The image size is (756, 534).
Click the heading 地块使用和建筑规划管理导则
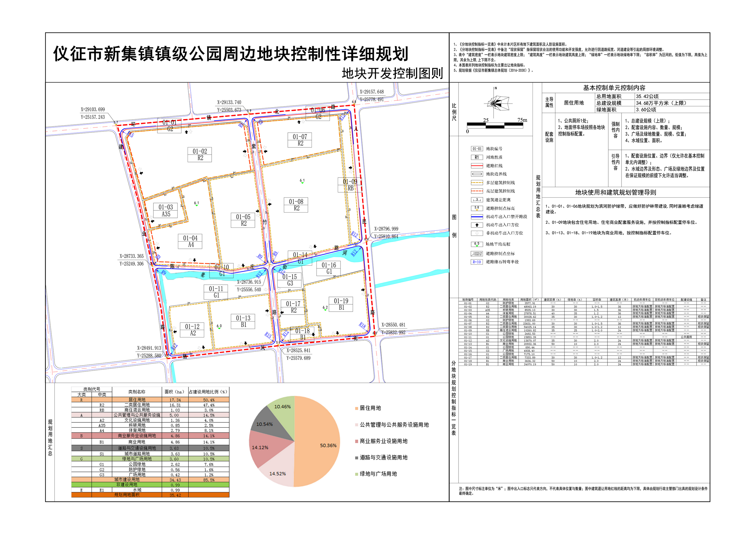tap(616, 193)
